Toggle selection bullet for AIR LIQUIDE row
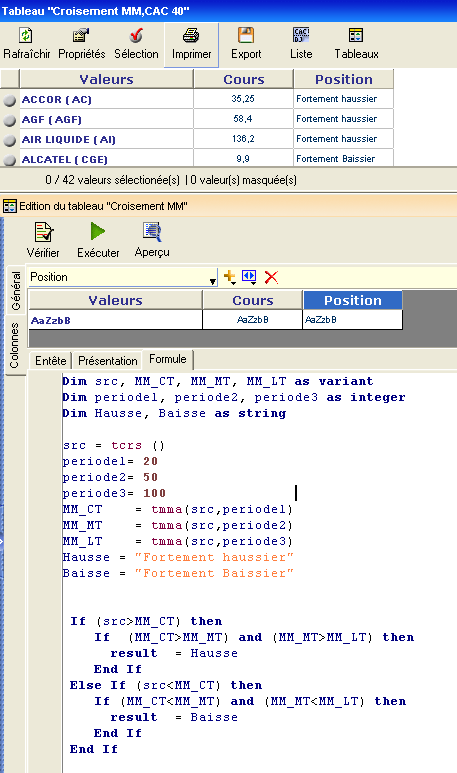This screenshot has width=457, height=773. click(9, 141)
